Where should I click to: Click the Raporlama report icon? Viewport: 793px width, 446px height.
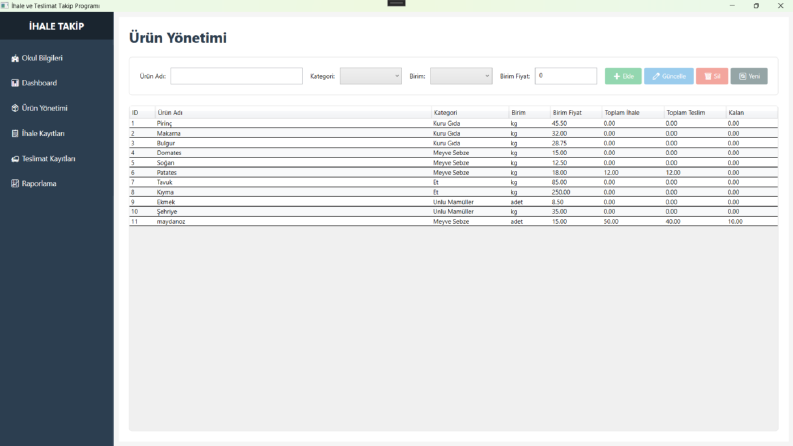coord(15,184)
